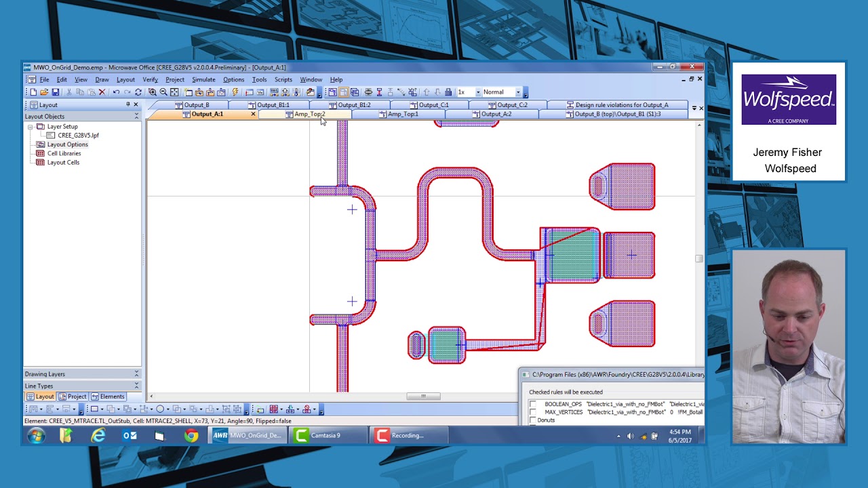The height and width of the screenshot is (488, 868).
Task: Click the volume speaker tray icon
Action: [630, 436]
